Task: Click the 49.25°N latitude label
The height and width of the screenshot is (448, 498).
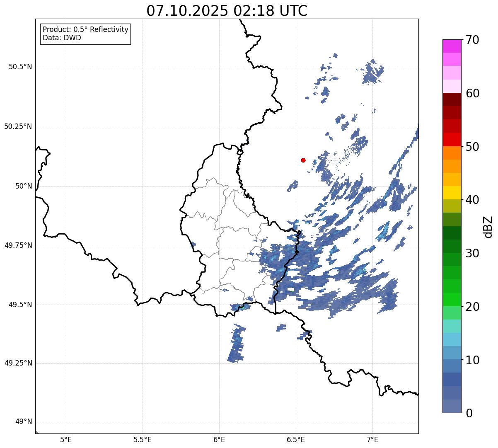Action: click(18, 363)
